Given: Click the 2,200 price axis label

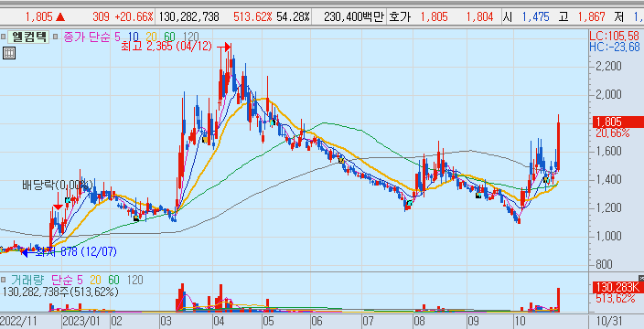Looking at the screenshot, I should [x=607, y=67].
